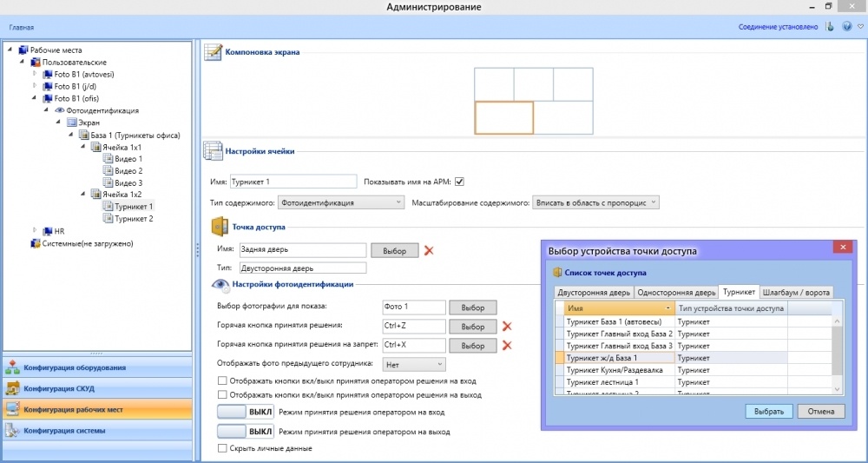The height and width of the screenshot is (463, 868).
Task: Click the Компоновка экрана header icon
Action: pos(214,52)
